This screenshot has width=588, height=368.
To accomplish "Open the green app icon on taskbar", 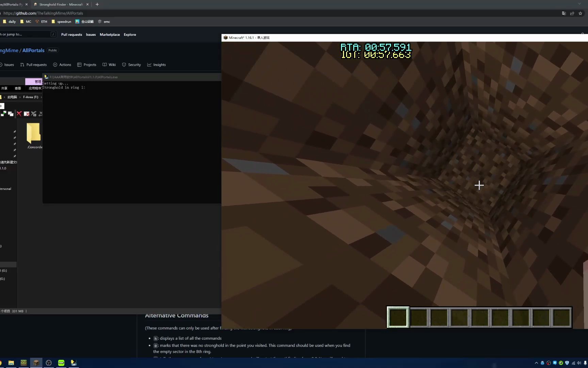I will click(61, 363).
